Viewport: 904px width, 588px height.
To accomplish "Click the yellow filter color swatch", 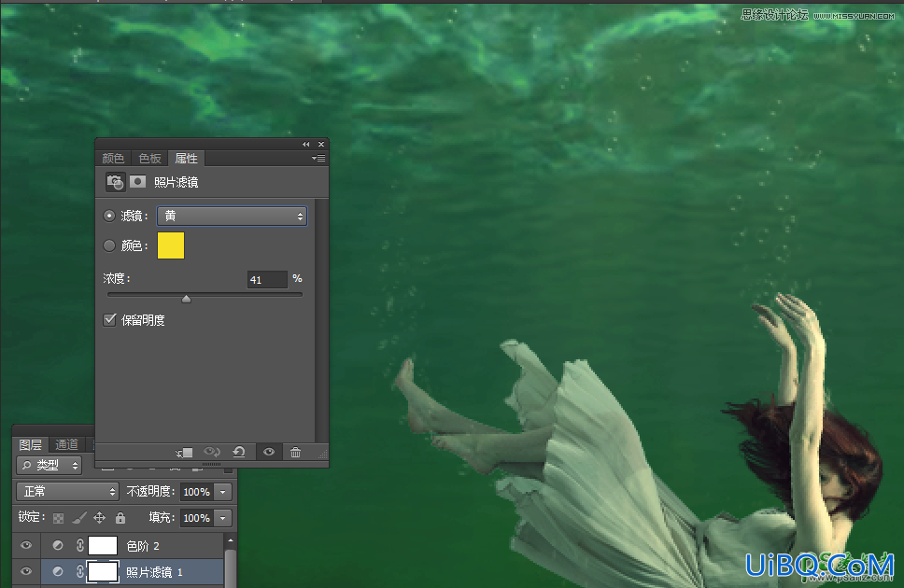I will point(171,245).
